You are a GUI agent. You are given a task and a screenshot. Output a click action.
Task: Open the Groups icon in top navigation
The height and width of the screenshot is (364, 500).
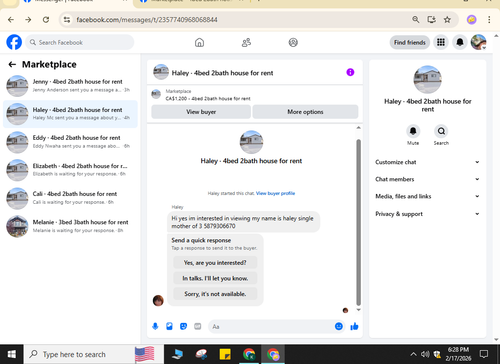pyautogui.click(x=293, y=42)
